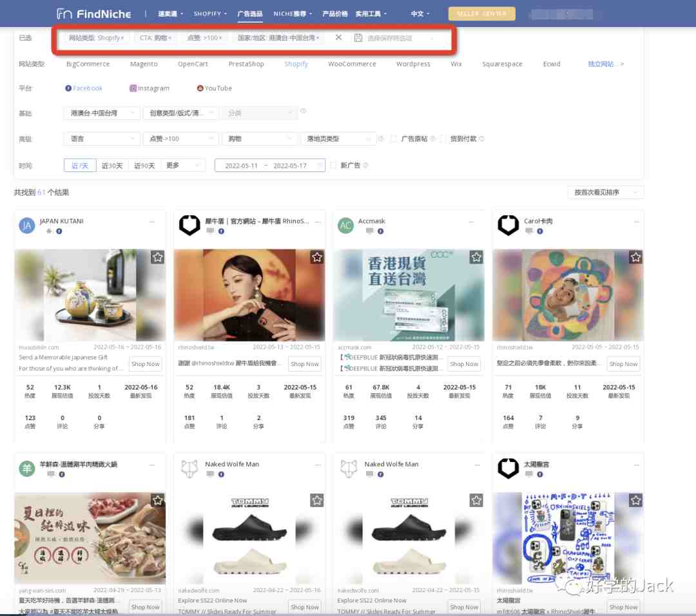Screen dimensions: 696x616
Task: Remove the 点赞: >100 filter chip
Action: (x=220, y=38)
